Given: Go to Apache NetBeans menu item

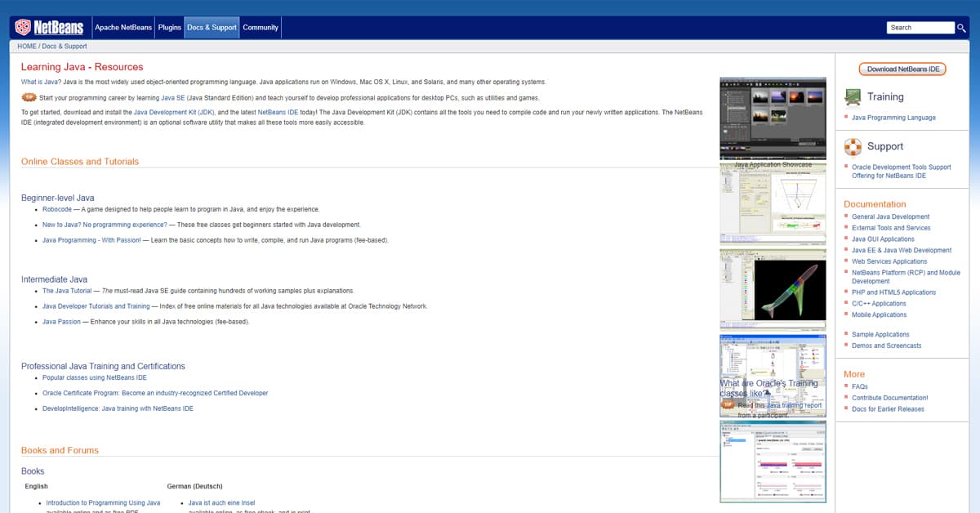Looking at the screenshot, I should pos(122,28).
